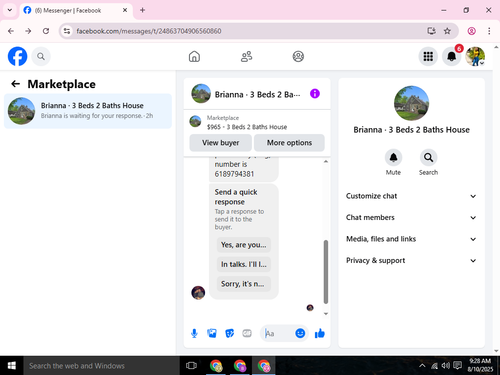Bookmark this page star icon
Screen dimensions: 500x375
point(447,31)
